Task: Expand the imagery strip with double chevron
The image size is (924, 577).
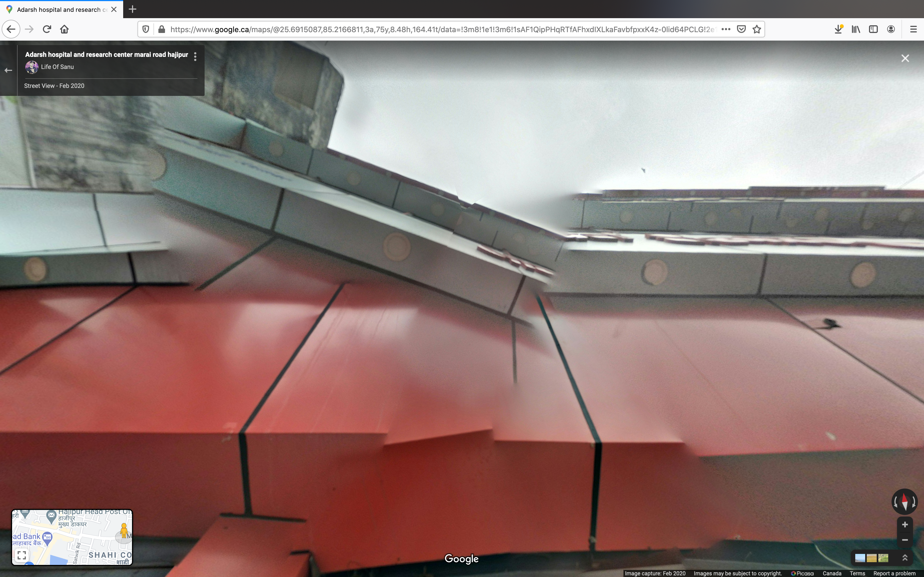Action: (904, 558)
